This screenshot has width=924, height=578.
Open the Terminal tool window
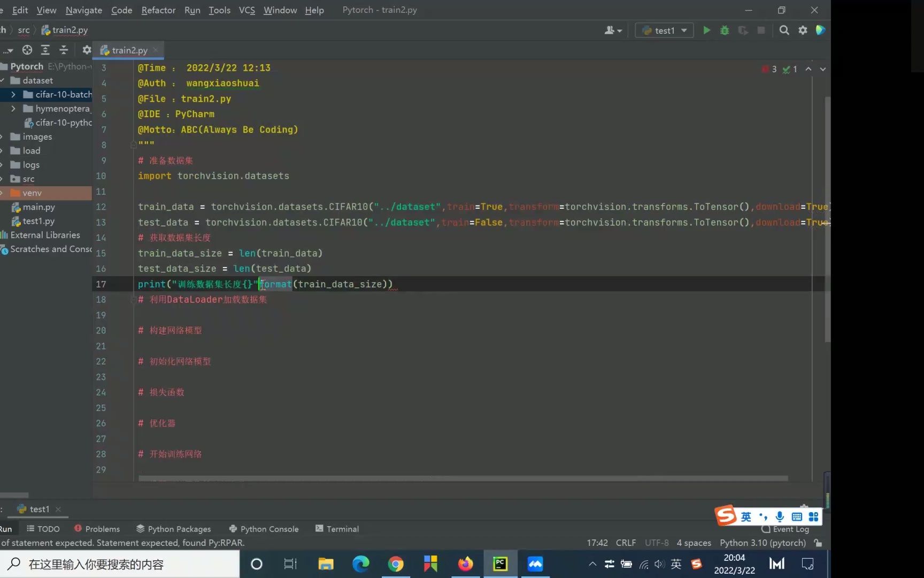click(x=337, y=529)
